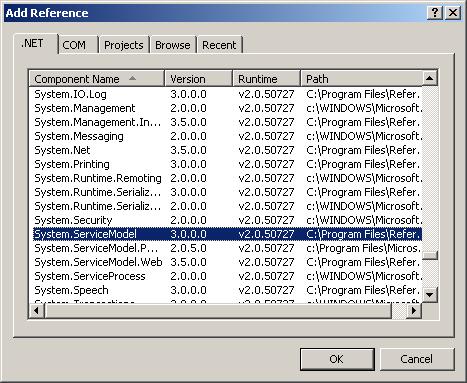The width and height of the screenshot is (467, 383).
Task: Click the vertical scrollbar up arrow
Action: [x=430, y=79]
